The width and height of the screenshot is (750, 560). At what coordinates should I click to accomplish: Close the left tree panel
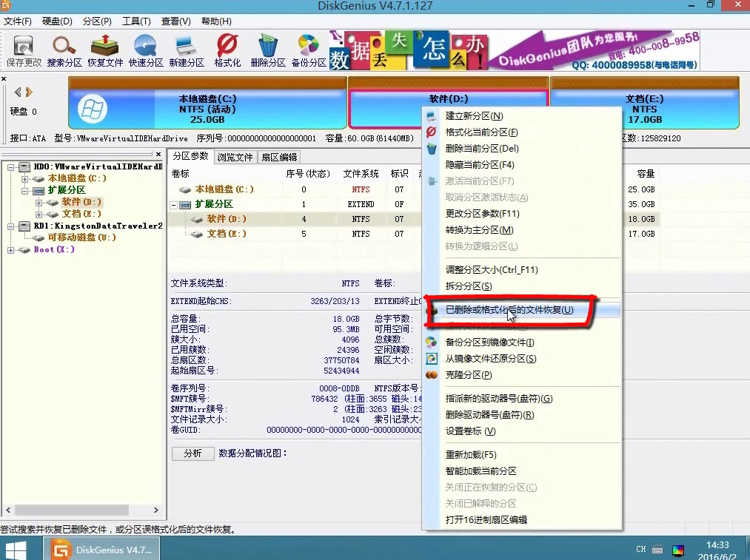click(x=158, y=154)
